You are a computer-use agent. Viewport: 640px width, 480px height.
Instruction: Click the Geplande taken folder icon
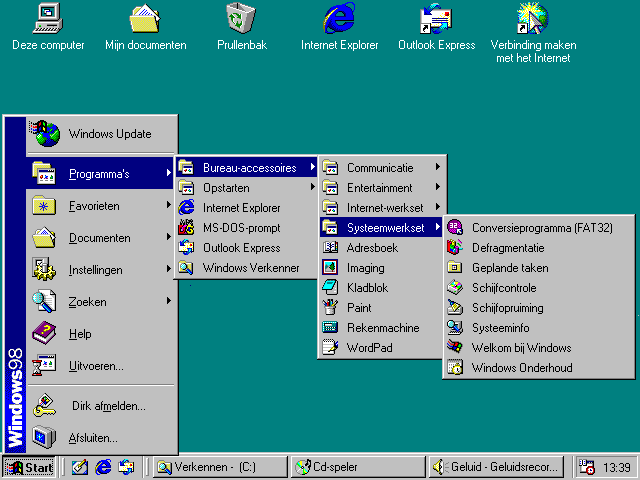tap(455, 267)
